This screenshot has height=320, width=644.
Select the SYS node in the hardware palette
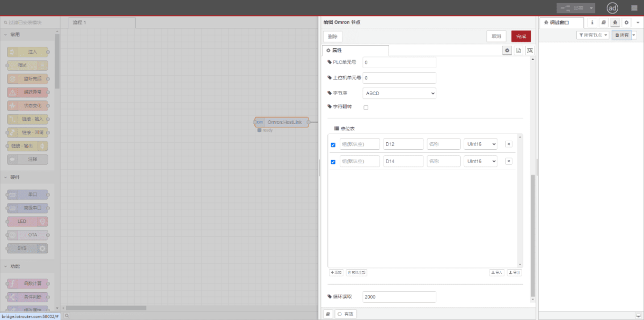coord(26,248)
